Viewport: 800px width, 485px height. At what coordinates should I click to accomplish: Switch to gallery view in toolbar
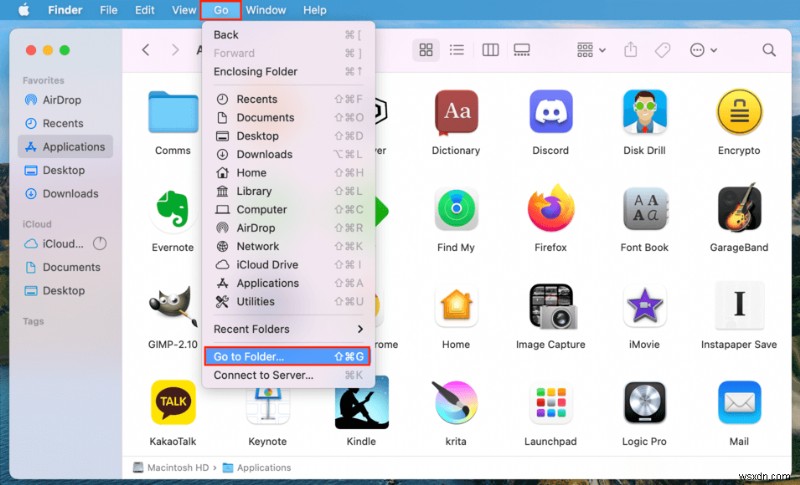tap(521, 50)
